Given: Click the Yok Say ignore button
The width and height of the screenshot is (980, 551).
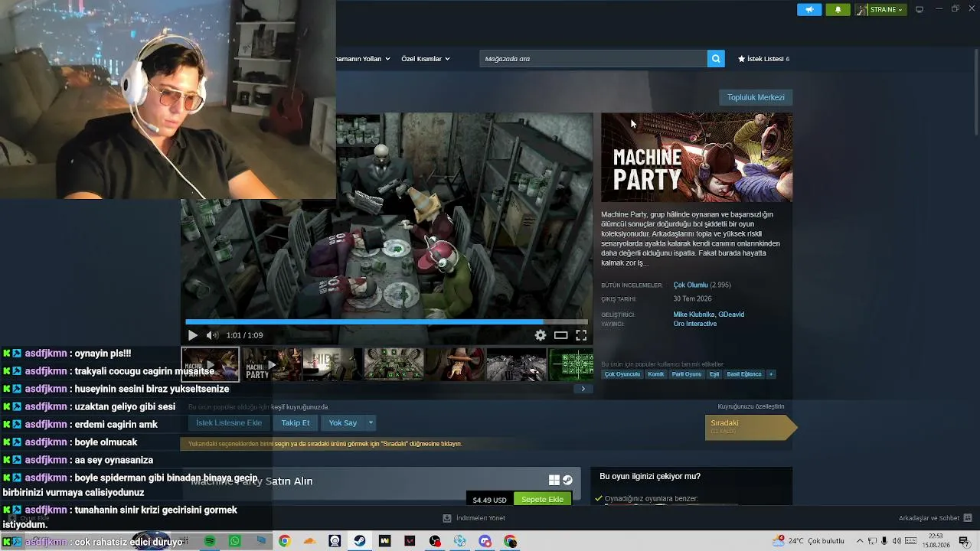Looking at the screenshot, I should tap(343, 422).
